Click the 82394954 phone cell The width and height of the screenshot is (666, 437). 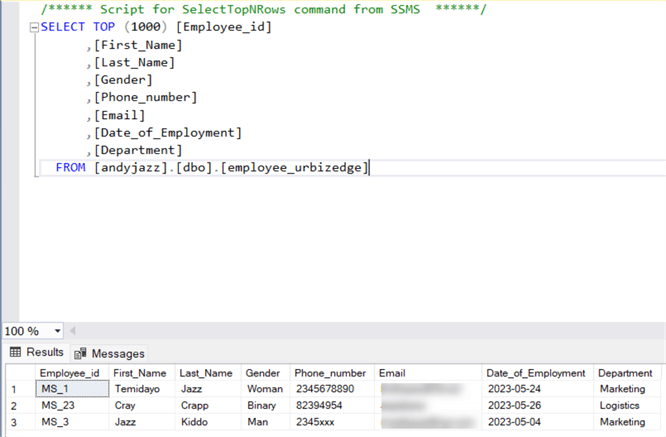pos(332,406)
